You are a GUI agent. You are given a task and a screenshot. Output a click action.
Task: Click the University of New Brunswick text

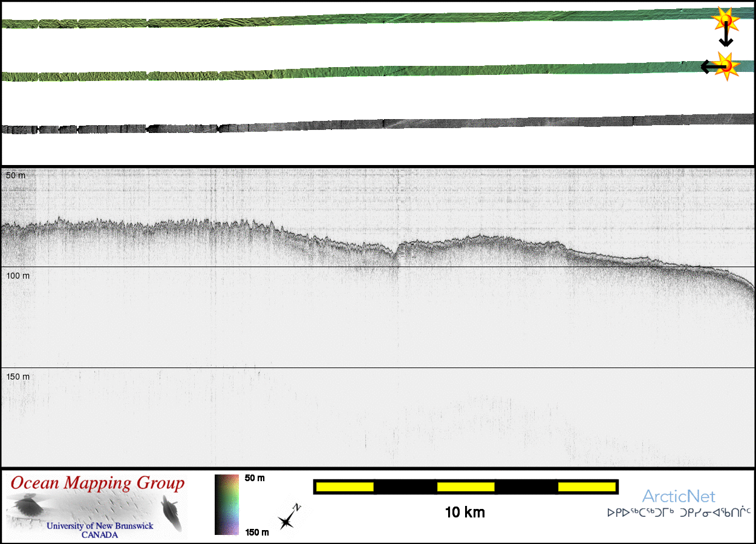pyautogui.click(x=100, y=526)
